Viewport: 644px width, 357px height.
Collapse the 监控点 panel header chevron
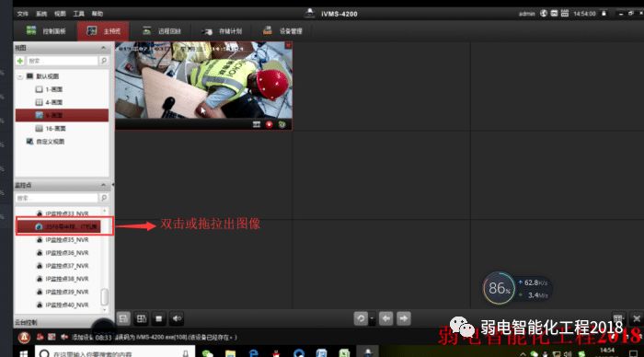point(103,185)
